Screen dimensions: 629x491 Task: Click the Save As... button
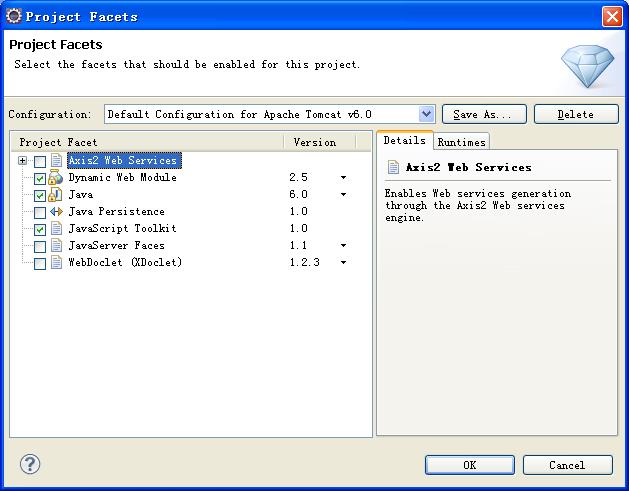tap(484, 114)
